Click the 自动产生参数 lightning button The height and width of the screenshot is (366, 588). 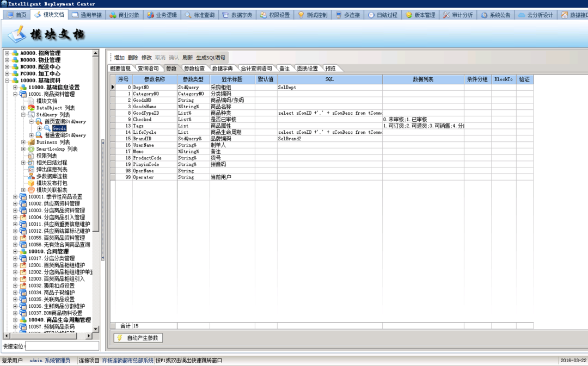138,338
